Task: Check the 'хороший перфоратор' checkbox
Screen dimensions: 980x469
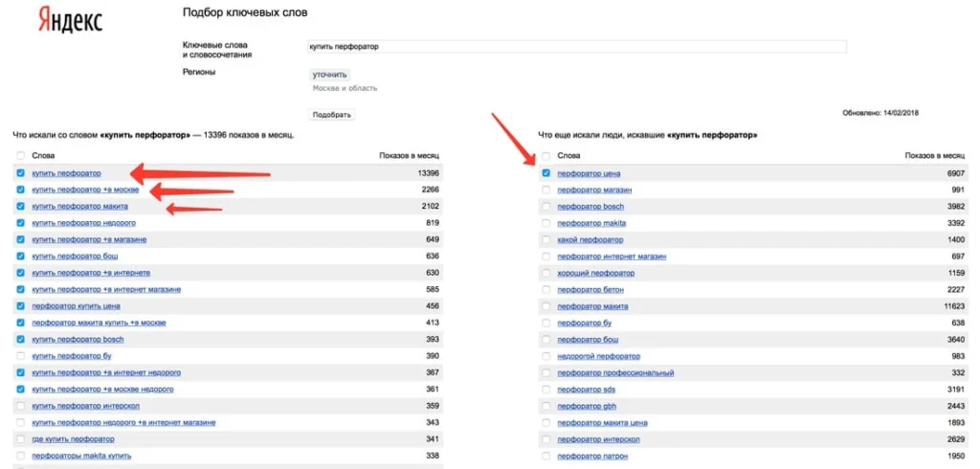Action: coord(546,273)
